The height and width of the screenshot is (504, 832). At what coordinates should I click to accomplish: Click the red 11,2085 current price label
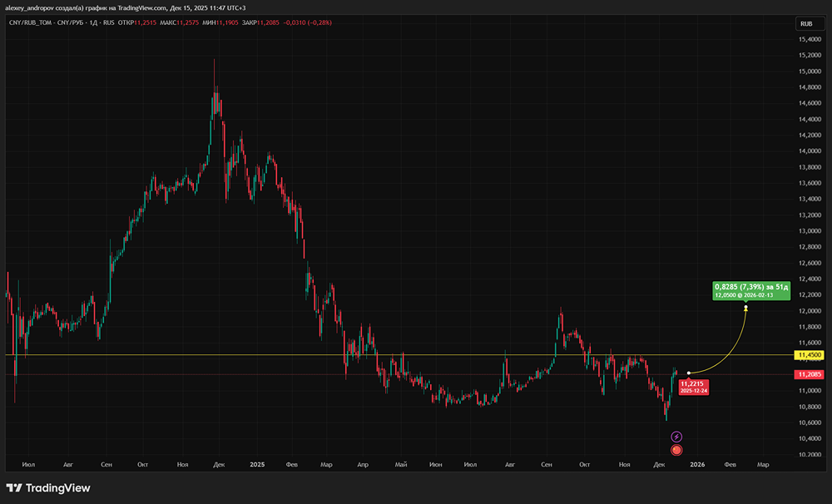point(809,374)
